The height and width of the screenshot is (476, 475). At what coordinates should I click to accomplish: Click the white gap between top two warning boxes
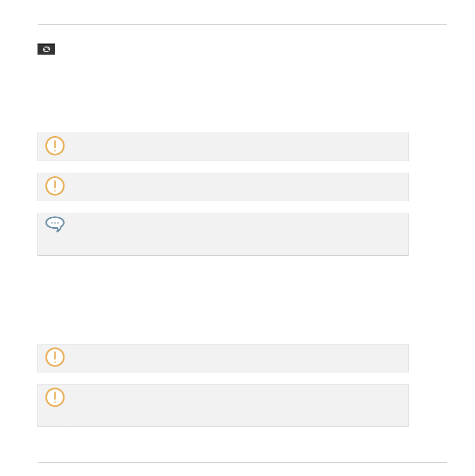tap(223, 167)
